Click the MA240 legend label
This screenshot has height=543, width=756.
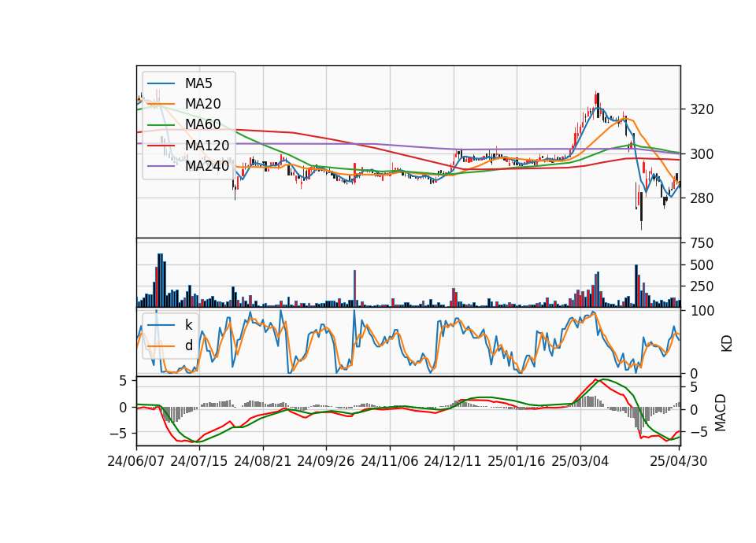click(x=207, y=166)
